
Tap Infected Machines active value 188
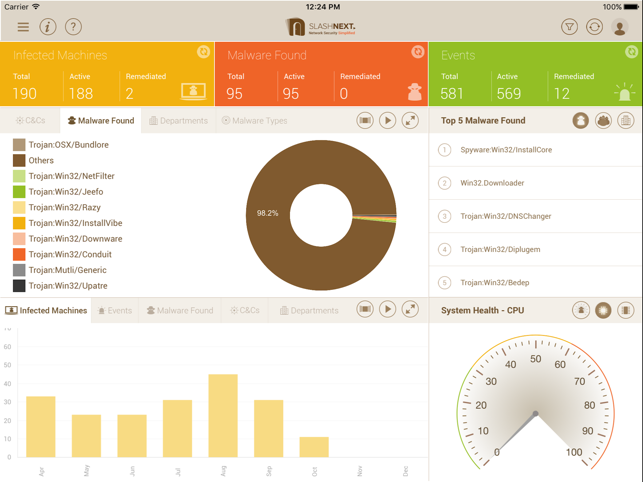tap(81, 94)
